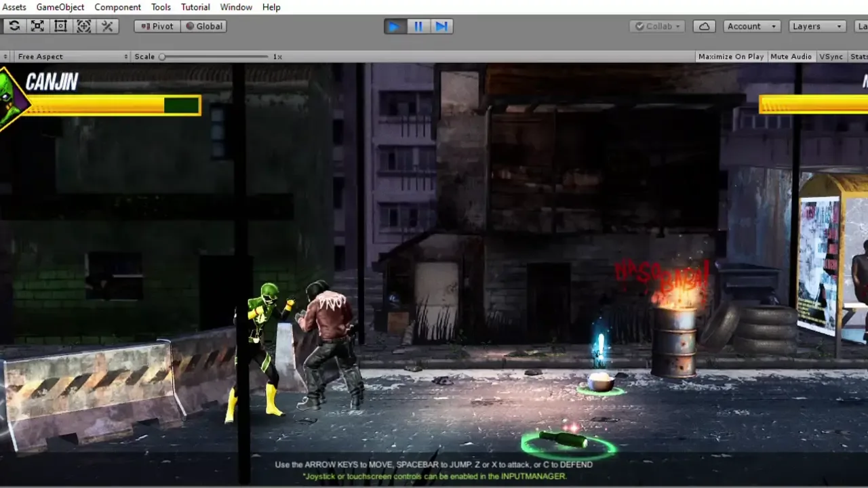Viewport: 868px width, 488px height.
Task: Toggle Global handle rotation
Action: tap(203, 26)
